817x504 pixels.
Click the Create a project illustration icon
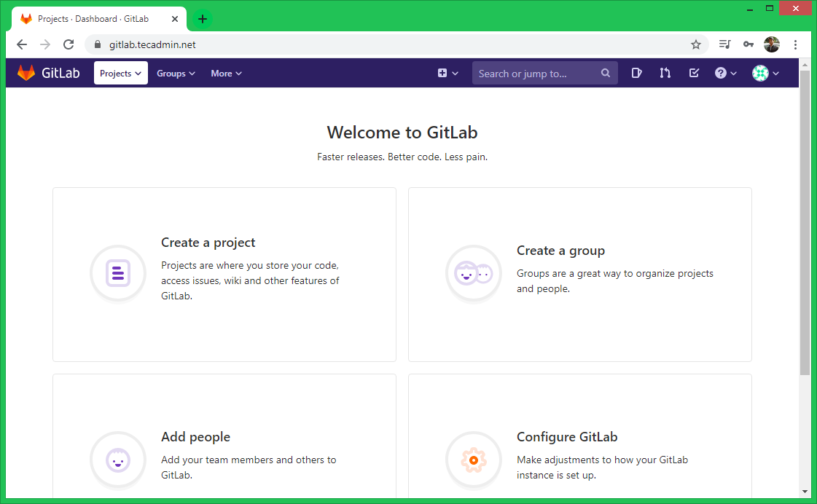coord(118,273)
